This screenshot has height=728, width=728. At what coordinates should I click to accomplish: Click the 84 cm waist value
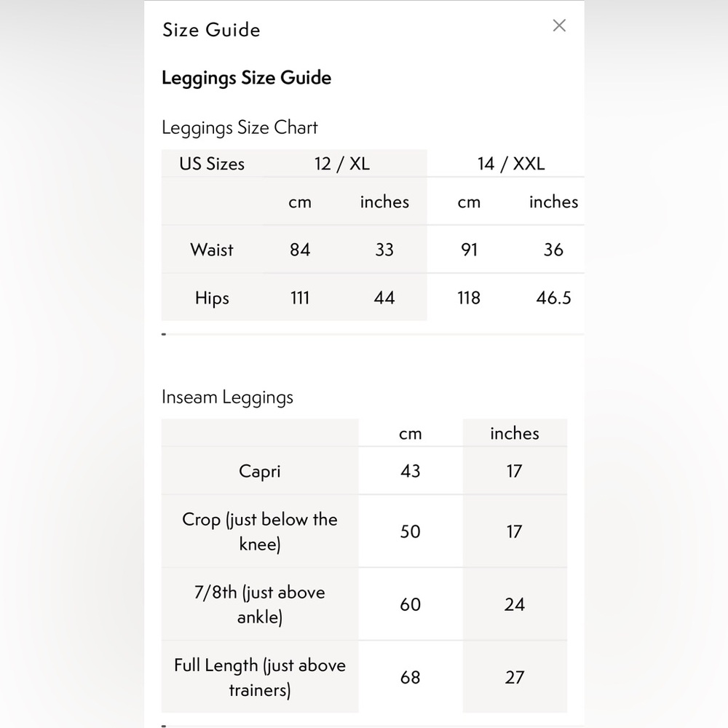(x=300, y=249)
